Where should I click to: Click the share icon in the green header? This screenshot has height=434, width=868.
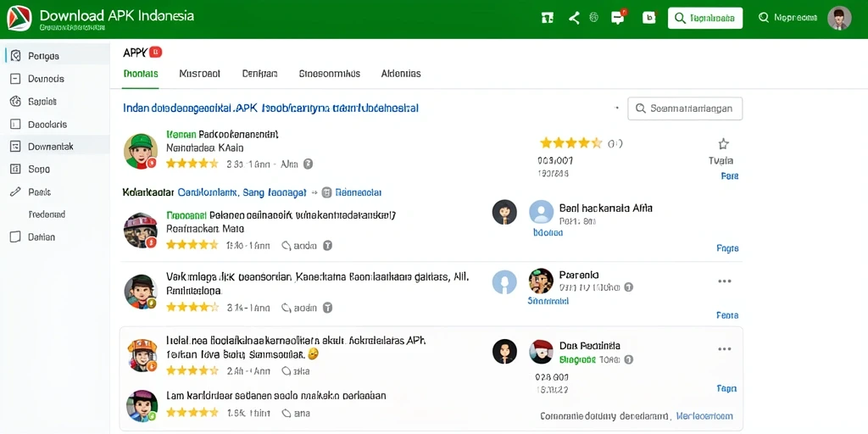point(574,18)
